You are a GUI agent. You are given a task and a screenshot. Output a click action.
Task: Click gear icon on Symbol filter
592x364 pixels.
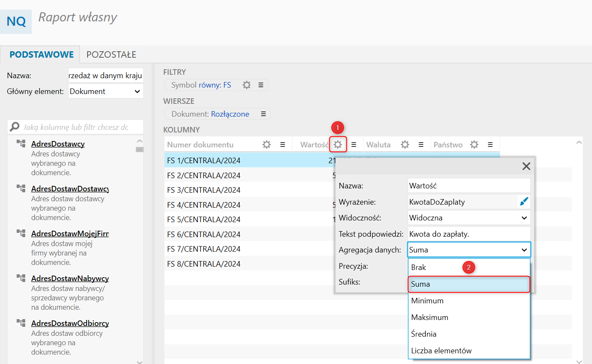(246, 85)
